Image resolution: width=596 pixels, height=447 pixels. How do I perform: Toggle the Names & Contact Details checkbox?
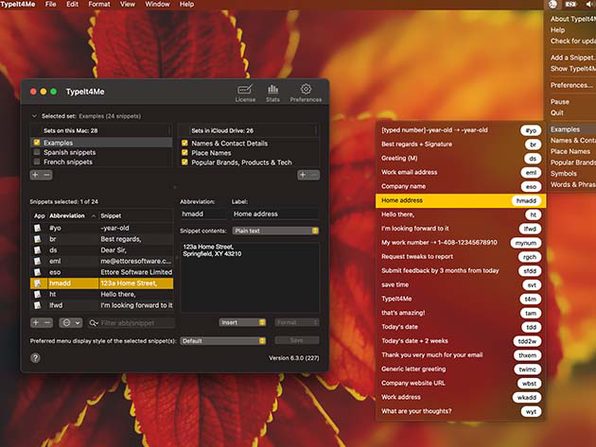click(x=185, y=143)
